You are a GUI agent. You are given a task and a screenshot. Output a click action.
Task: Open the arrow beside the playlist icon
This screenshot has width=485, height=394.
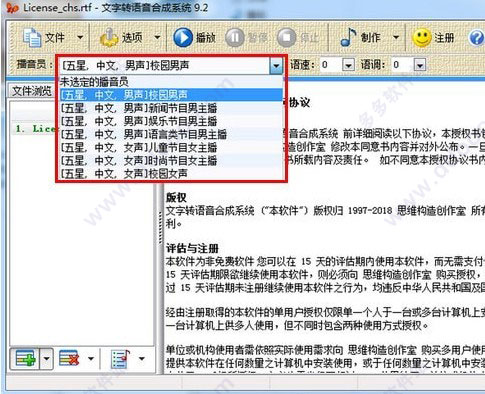142,359
